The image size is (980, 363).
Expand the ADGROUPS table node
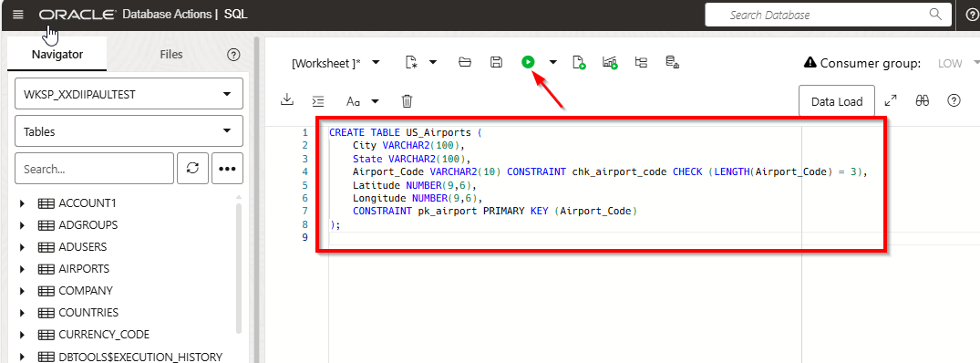tap(23, 225)
